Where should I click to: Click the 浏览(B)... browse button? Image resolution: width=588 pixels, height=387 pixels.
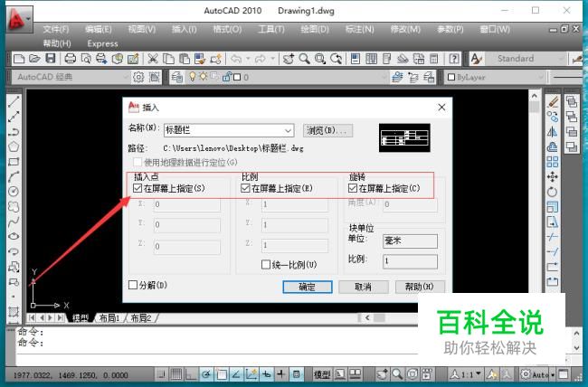(x=327, y=130)
